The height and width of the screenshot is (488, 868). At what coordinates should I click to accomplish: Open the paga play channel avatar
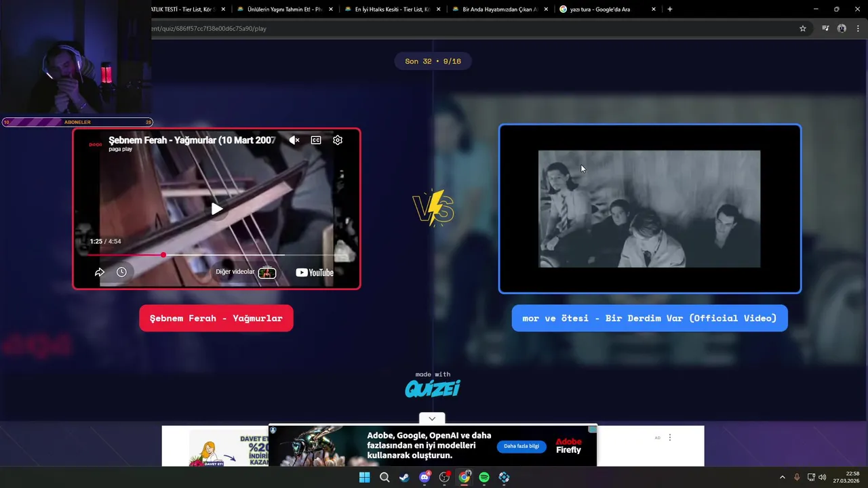click(x=96, y=144)
